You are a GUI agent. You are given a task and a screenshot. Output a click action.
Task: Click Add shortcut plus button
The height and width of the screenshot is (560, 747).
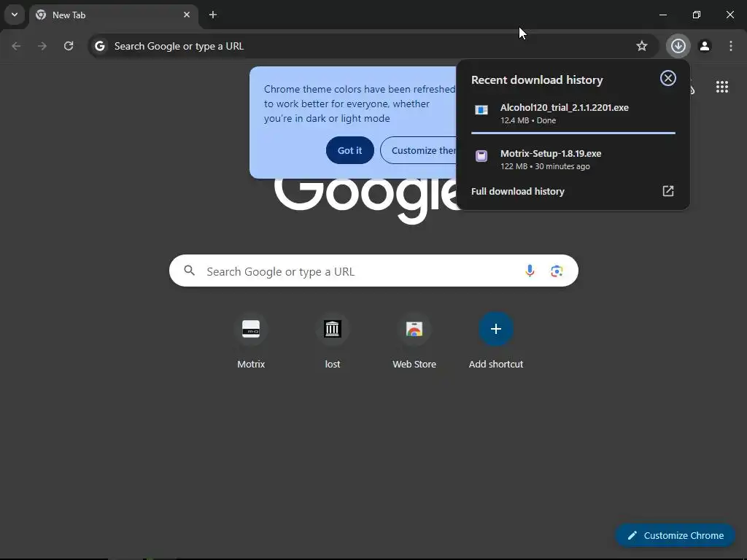click(x=496, y=329)
